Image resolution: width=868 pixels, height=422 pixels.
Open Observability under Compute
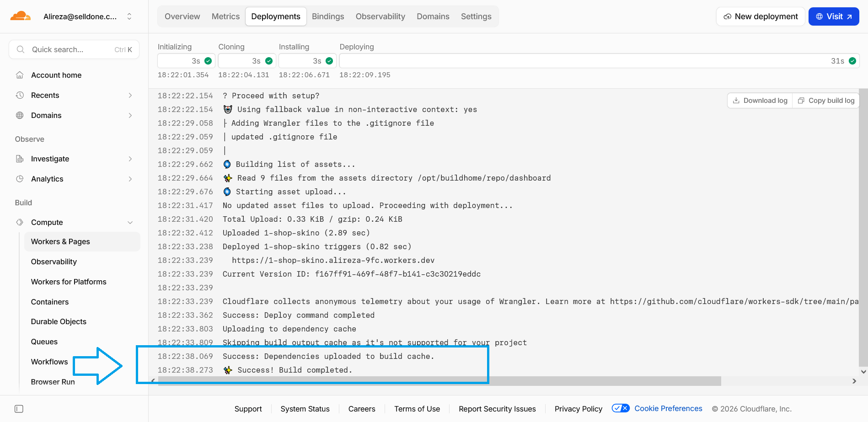[54, 262]
